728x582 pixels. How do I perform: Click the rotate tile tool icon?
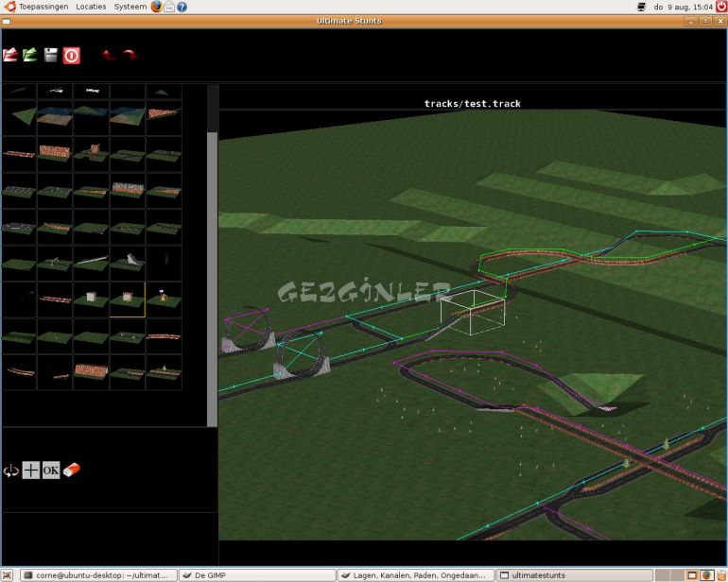10,471
